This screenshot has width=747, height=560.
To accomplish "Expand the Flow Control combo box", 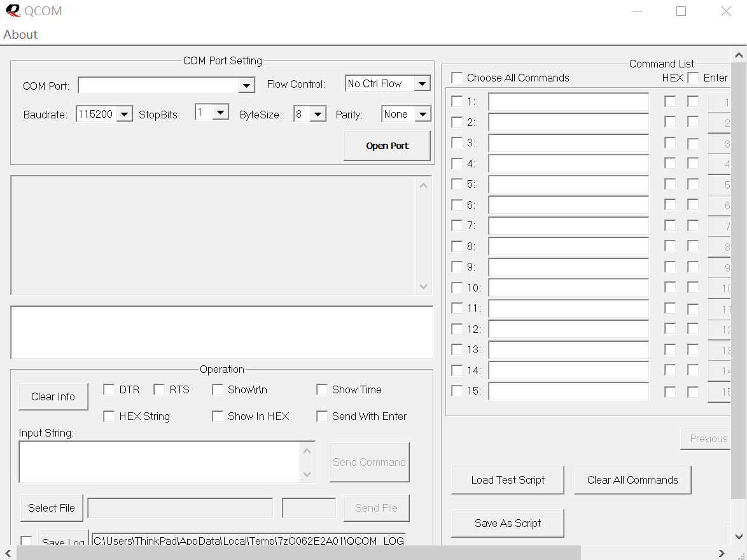I will 422,83.
